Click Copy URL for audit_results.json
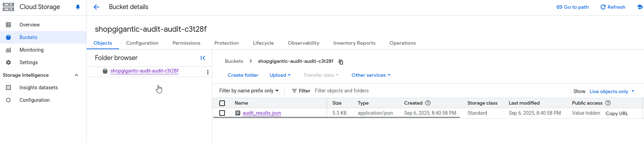This screenshot has height=143, width=644. point(617,113)
